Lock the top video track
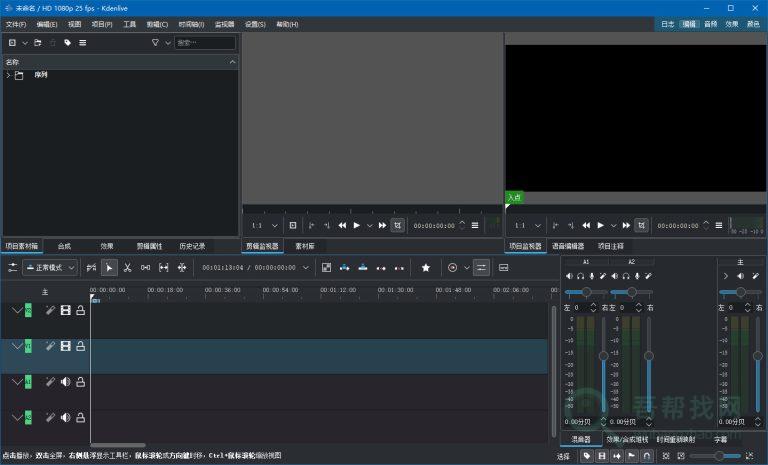 [x=81, y=311]
